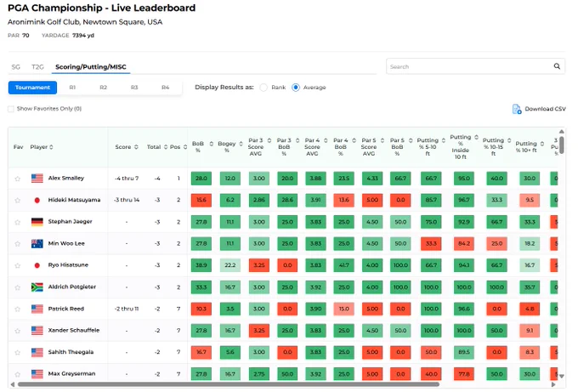The image size is (578, 392).
Task: Sort table by Pos column
Action: (x=185, y=147)
